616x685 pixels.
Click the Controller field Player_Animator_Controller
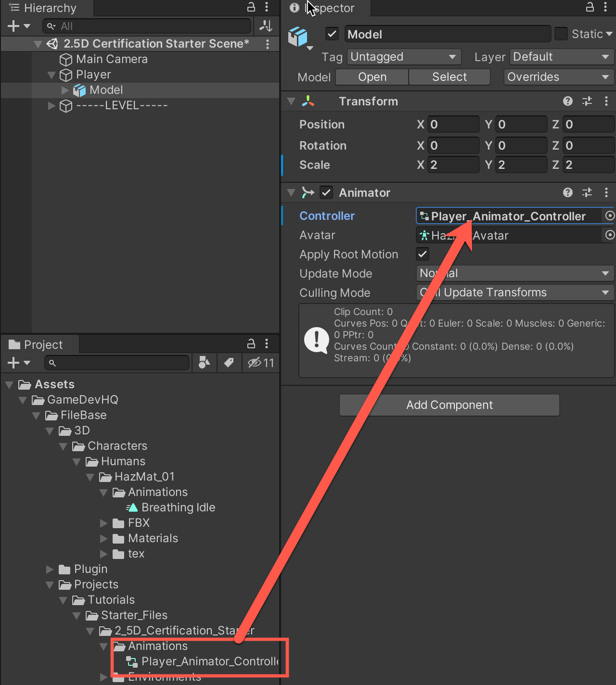pos(509,216)
